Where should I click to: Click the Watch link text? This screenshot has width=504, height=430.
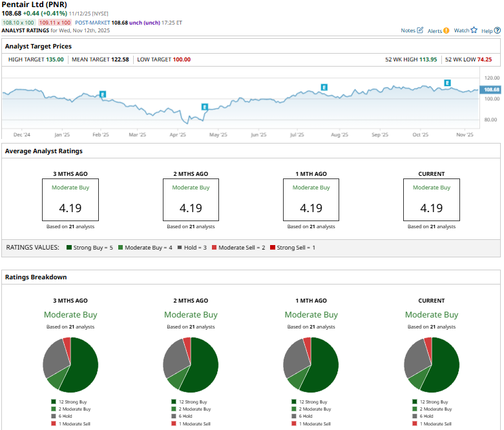(x=461, y=30)
